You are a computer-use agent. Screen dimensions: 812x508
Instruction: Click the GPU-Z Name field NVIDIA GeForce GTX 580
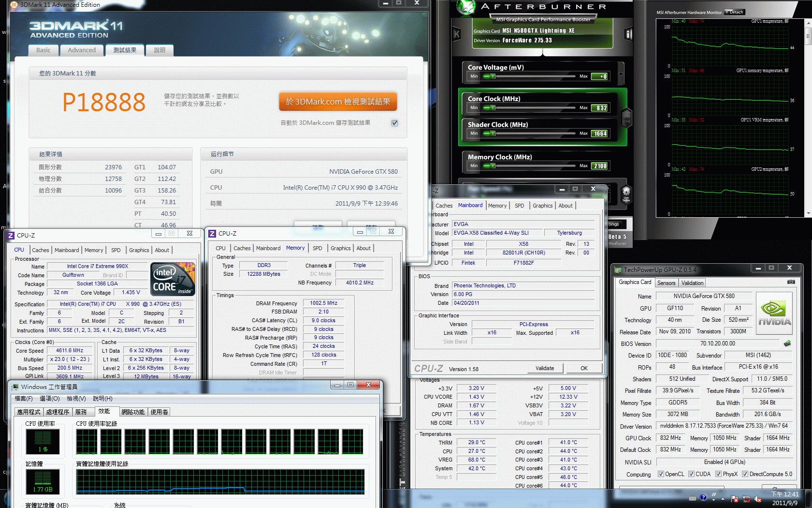[x=704, y=296]
